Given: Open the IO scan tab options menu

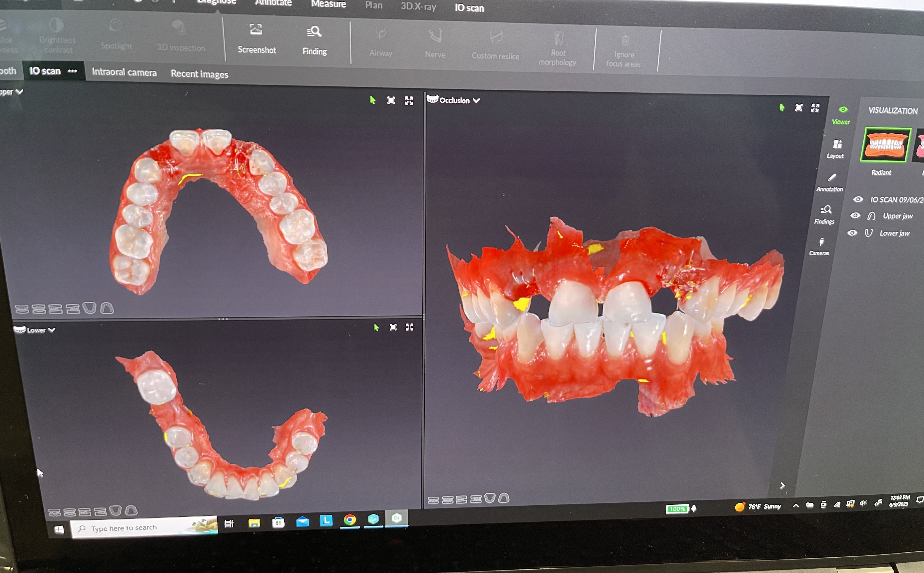Looking at the screenshot, I should pos(72,71).
